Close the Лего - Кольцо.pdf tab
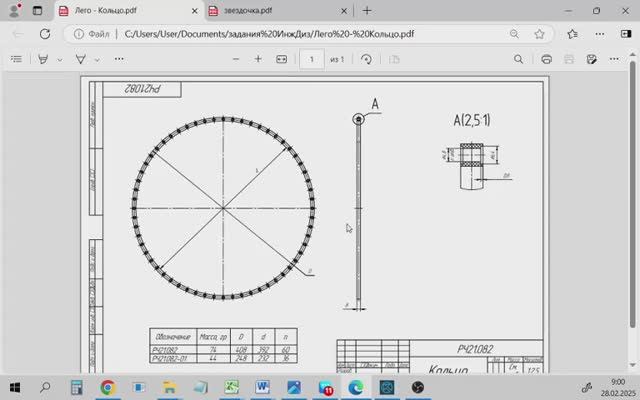640x400 pixels. pyautogui.click(x=195, y=11)
